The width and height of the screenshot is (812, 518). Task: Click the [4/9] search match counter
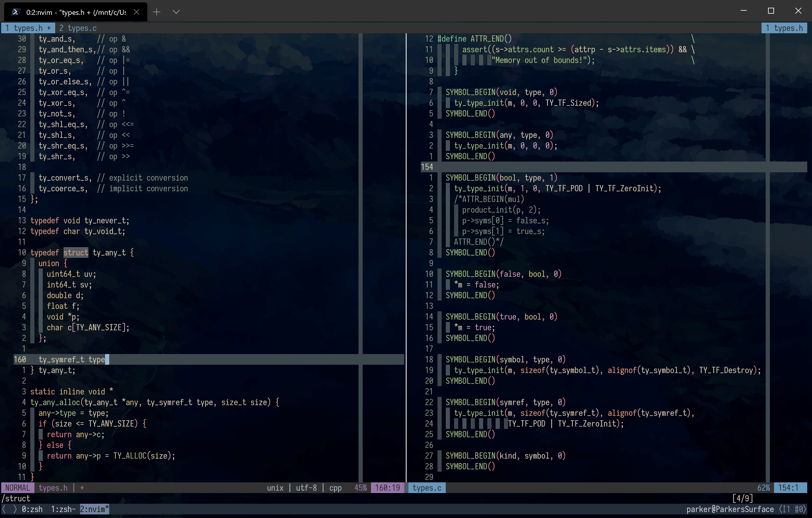743,498
